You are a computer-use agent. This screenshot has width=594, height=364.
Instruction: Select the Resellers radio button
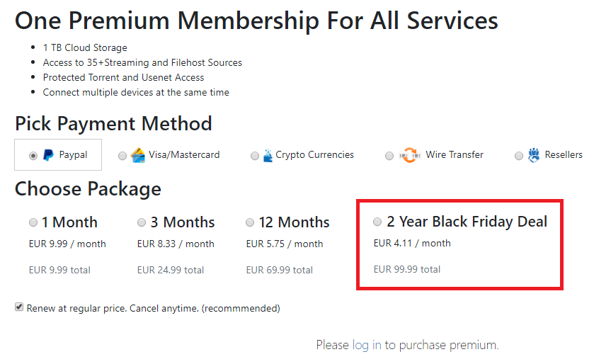pos(519,156)
